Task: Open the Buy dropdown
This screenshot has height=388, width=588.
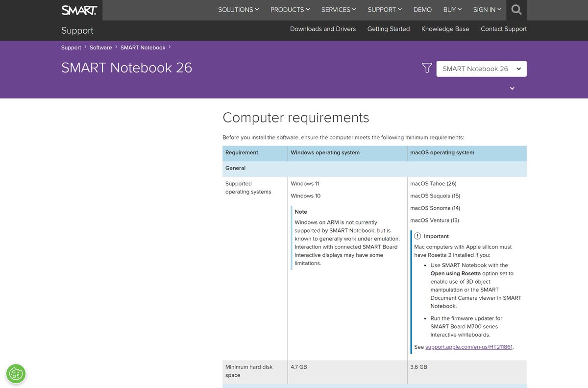Action: [452, 10]
